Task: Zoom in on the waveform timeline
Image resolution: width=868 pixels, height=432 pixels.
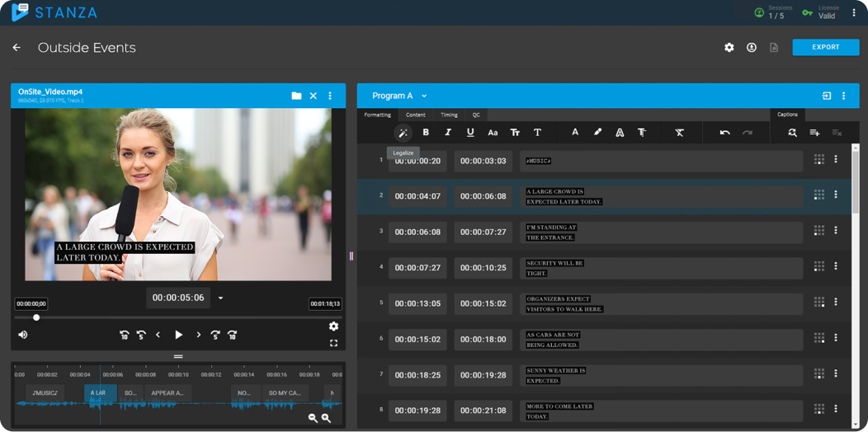Action: pyautogui.click(x=326, y=418)
